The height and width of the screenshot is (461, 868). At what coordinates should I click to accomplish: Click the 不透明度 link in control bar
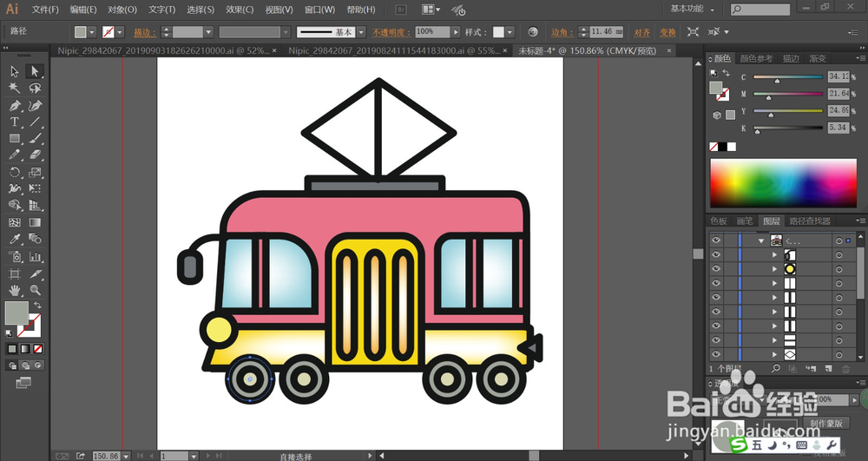tap(391, 33)
